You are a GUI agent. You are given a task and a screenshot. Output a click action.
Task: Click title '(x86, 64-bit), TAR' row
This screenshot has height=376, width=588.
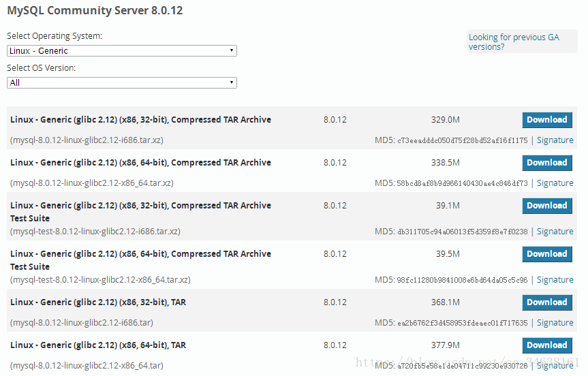point(98,345)
